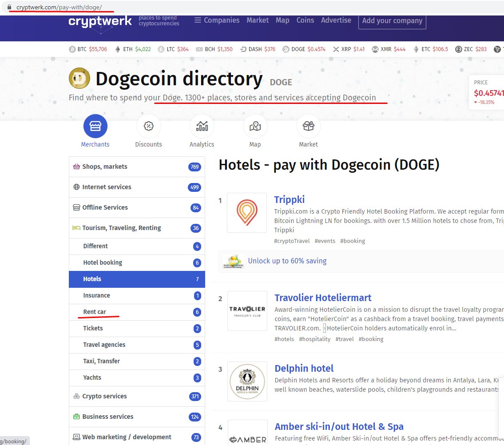
Task: Click the LTC ticker coin icon
Action: (161, 49)
